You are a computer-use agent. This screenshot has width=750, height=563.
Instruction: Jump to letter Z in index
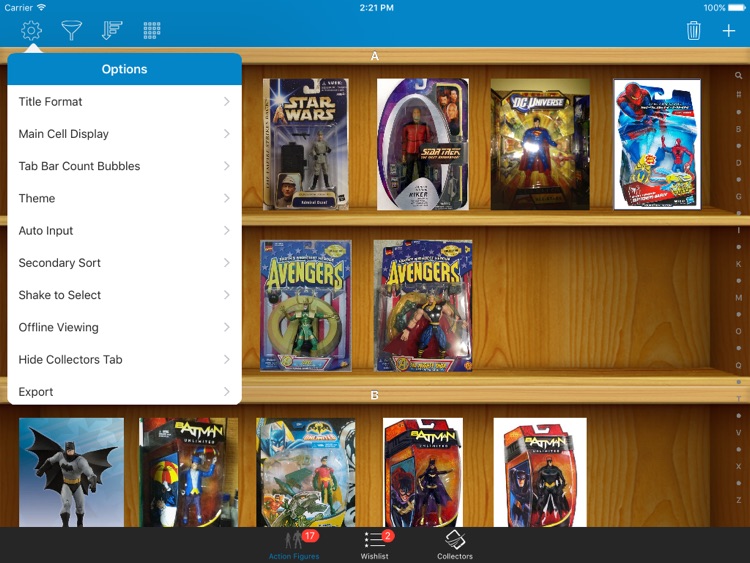[x=739, y=500]
